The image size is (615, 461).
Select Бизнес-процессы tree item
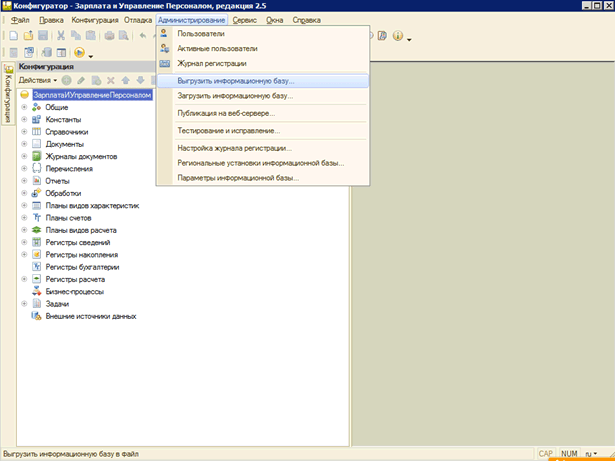click(75, 292)
